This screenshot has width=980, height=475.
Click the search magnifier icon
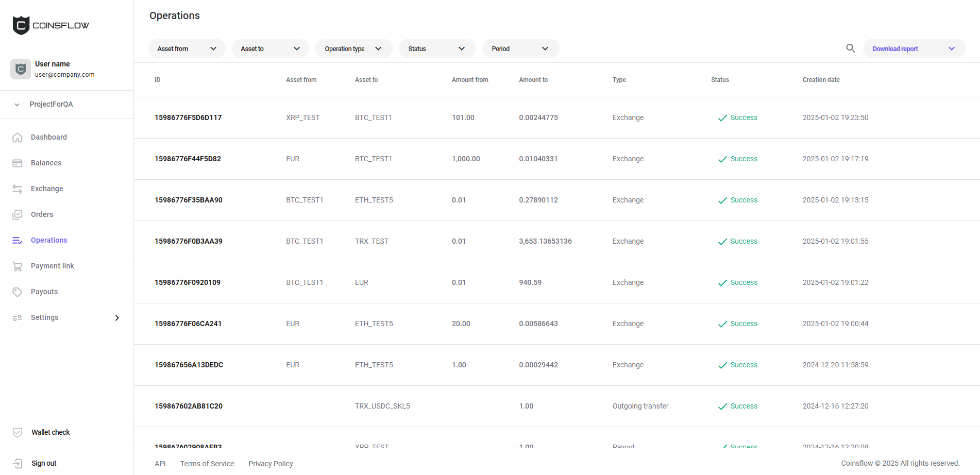tap(850, 48)
